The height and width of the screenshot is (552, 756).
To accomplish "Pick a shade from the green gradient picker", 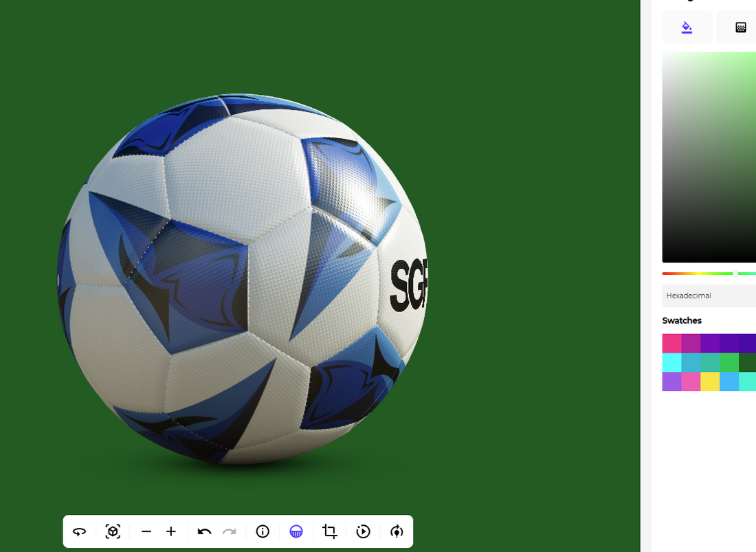I will (708, 158).
